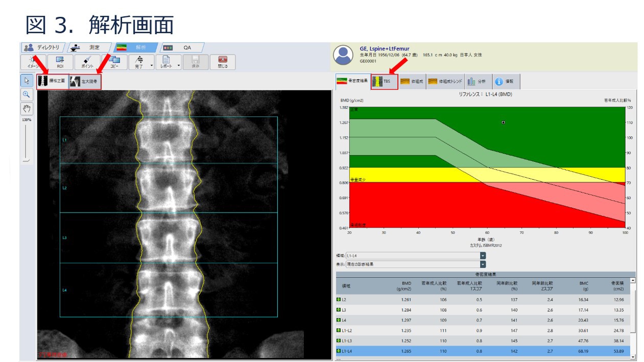The image size is (644, 362).
Task: Activate the arrow selection tool
Action: click(x=27, y=80)
